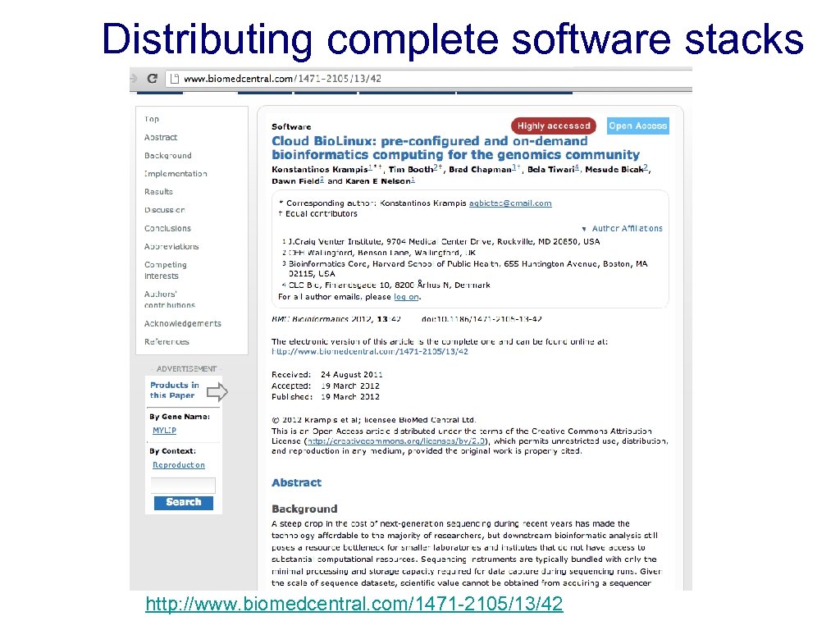Go to the Abstract section link in the sidebar
The image size is (840, 630).
click(x=161, y=137)
